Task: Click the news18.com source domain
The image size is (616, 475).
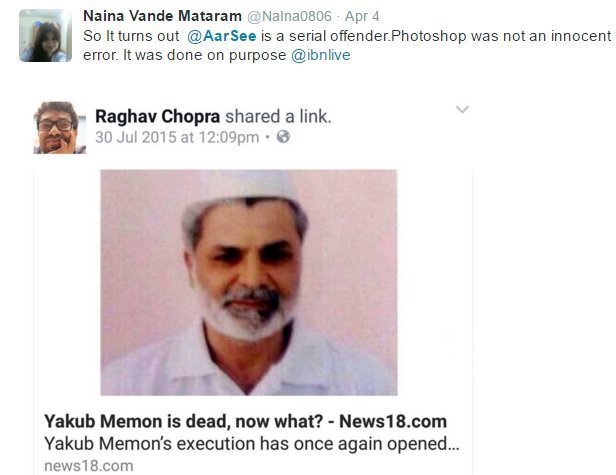Action: tap(89, 466)
